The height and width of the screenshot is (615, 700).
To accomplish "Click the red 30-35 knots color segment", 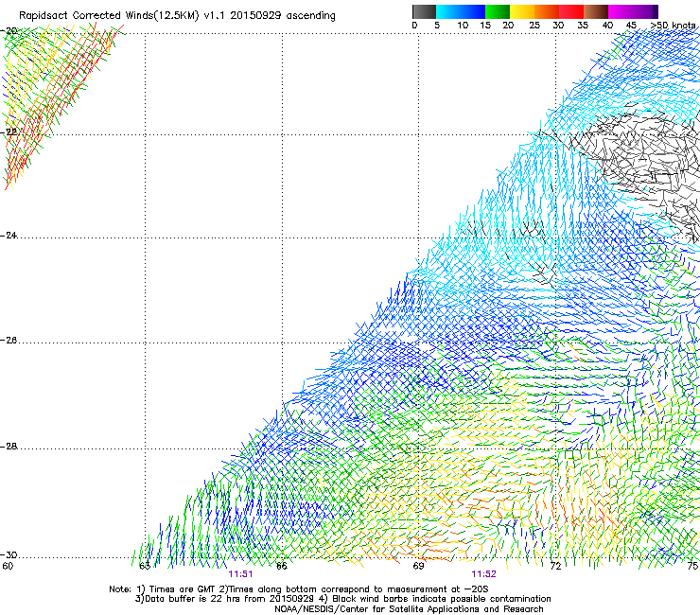I will click(571, 11).
